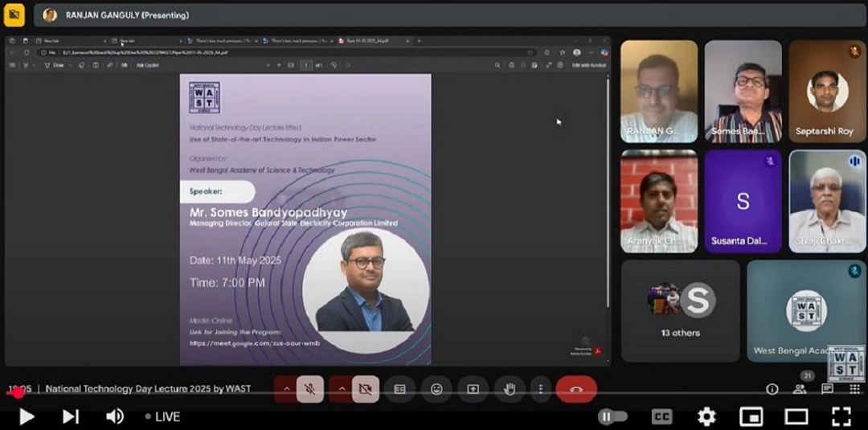The image size is (868, 430).
Task: Toggle the autoplay switch
Action: (612, 416)
